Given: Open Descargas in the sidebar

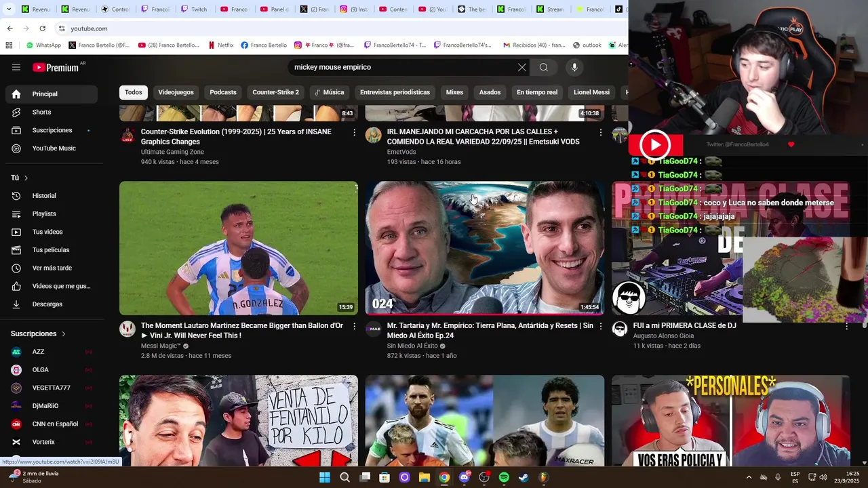Looking at the screenshot, I should click(x=52, y=304).
